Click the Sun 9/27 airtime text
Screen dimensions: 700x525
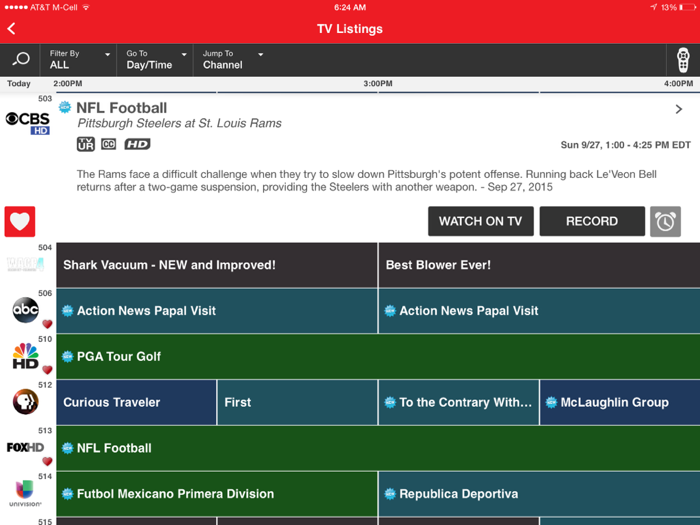625,145
